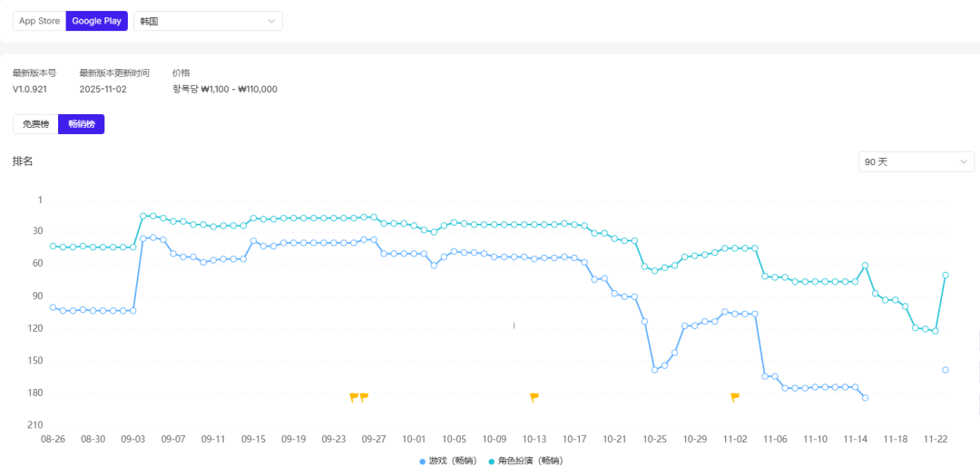This screenshot has height=476, width=980.
Task: Switch to the App Store tab
Action: [x=39, y=21]
